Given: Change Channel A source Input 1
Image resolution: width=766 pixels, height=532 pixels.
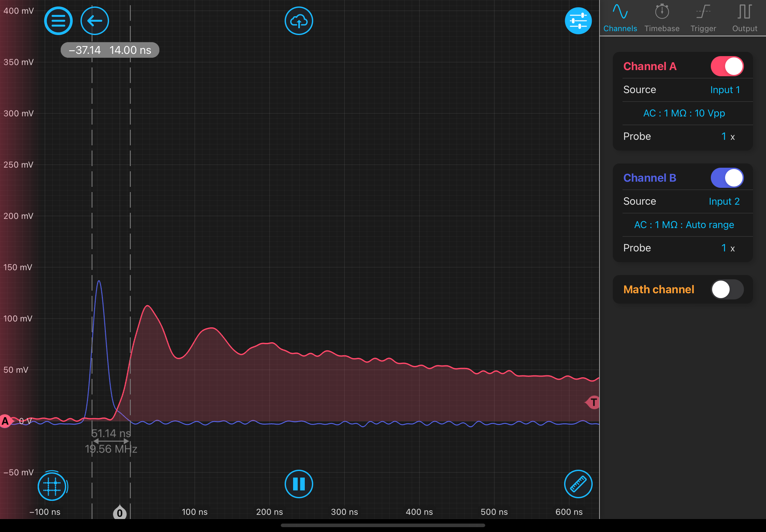Looking at the screenshot, I should click(725, 90).
